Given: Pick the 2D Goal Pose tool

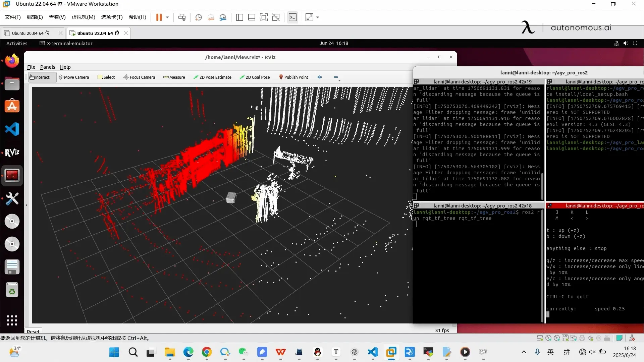Looking at the screenshot, I should 255,77.
